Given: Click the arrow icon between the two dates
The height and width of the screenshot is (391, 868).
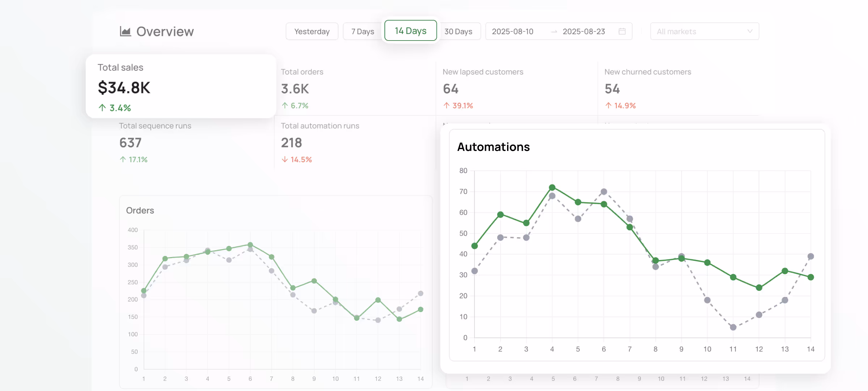Looking at the screenshot, I should (553, 31).
